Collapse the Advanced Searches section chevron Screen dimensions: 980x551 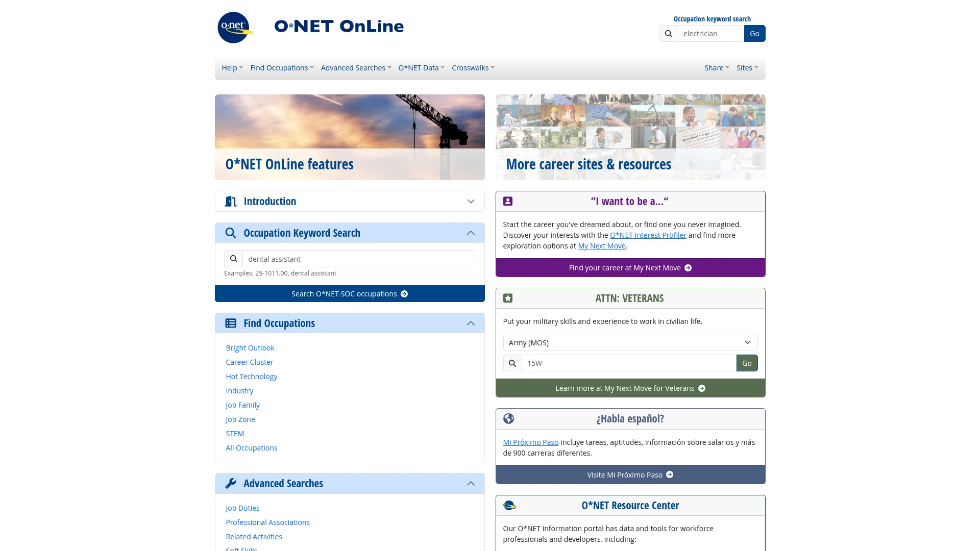471,484
